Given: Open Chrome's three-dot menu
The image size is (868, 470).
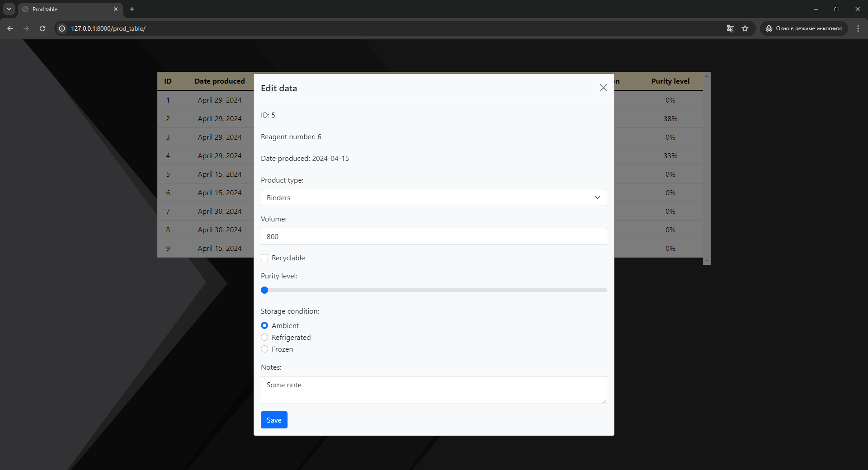Looking at the screenshot, I should tap(858, 28).
